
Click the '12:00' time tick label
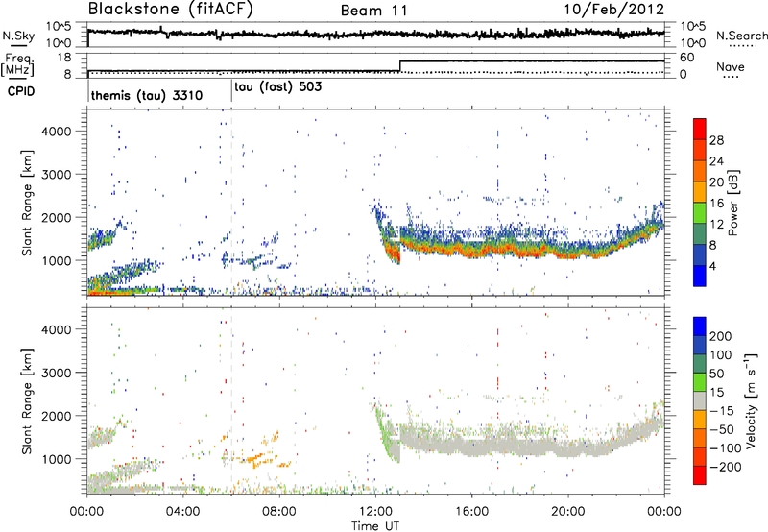coord(375,512)
